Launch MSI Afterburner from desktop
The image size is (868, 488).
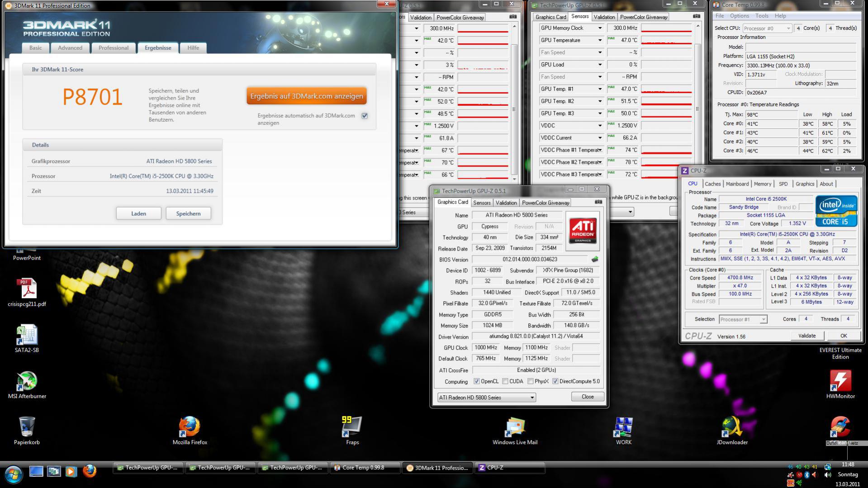click(27, 385)
